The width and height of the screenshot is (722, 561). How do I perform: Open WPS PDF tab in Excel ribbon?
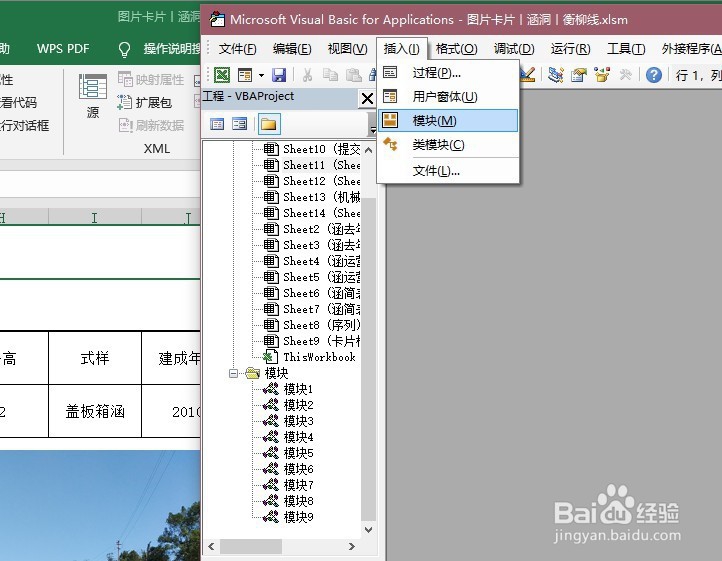pyautogui.click(x=63, y=48)
